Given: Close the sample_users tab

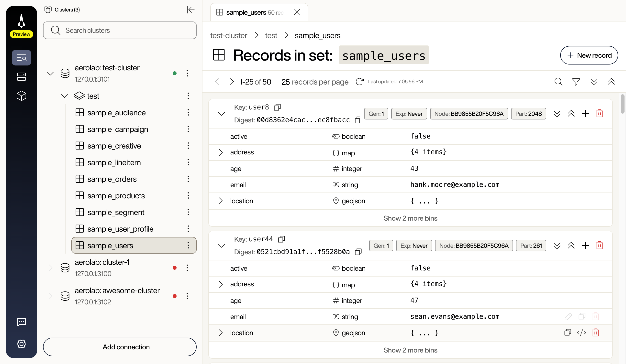Looking at the screenshot, I should 297,12.
